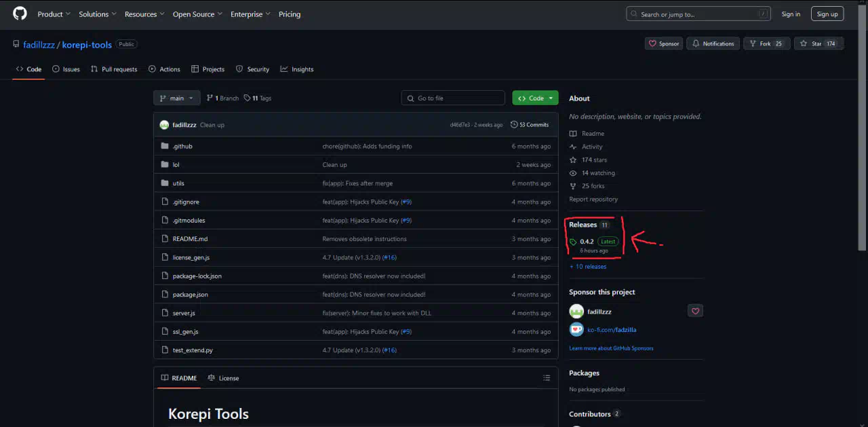Click the license_gen.js file icon
Viewport: 868px width, 427px height.
164,257
